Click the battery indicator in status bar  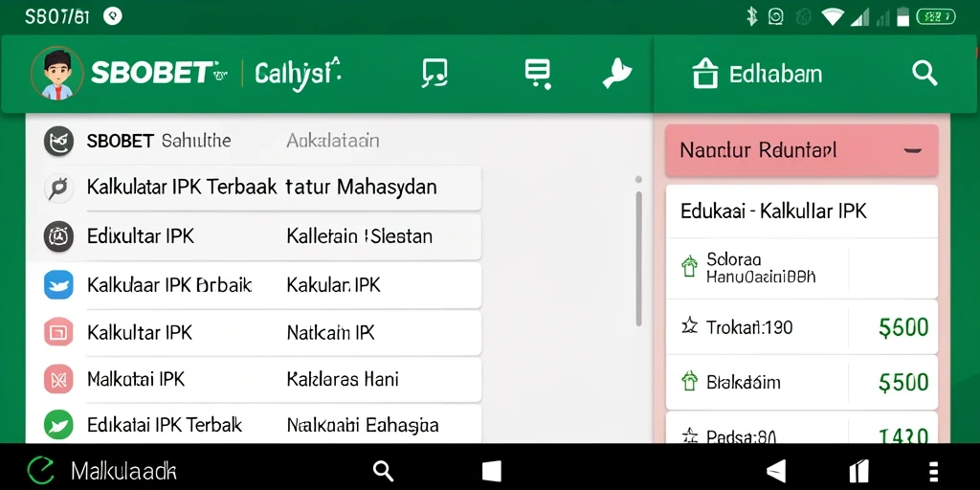[x=936, y=16]
